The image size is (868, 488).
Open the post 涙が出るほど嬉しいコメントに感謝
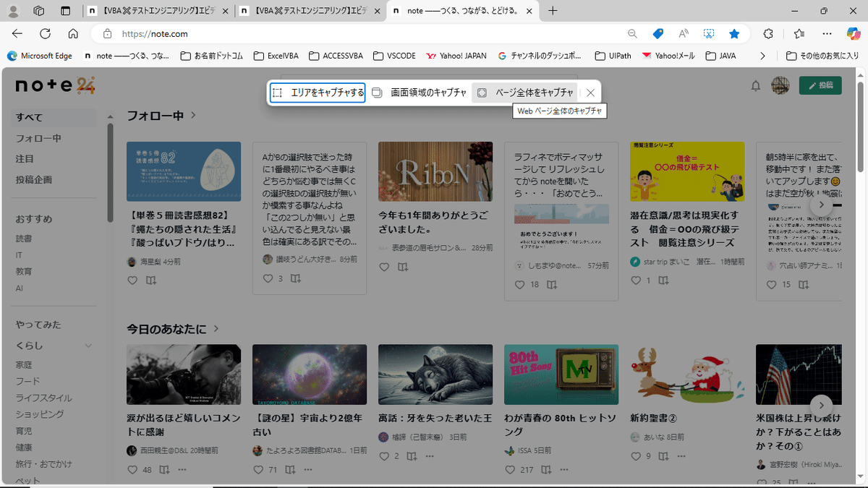tap(183, 426)
